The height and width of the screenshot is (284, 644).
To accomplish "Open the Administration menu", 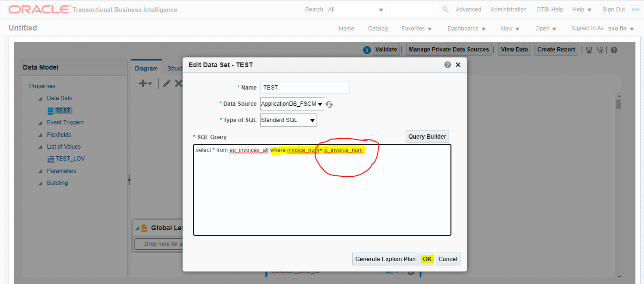I will coord(508,9).
